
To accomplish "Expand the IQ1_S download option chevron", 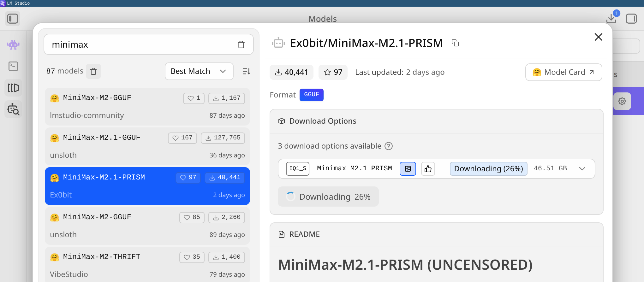I will pos(582,169).
